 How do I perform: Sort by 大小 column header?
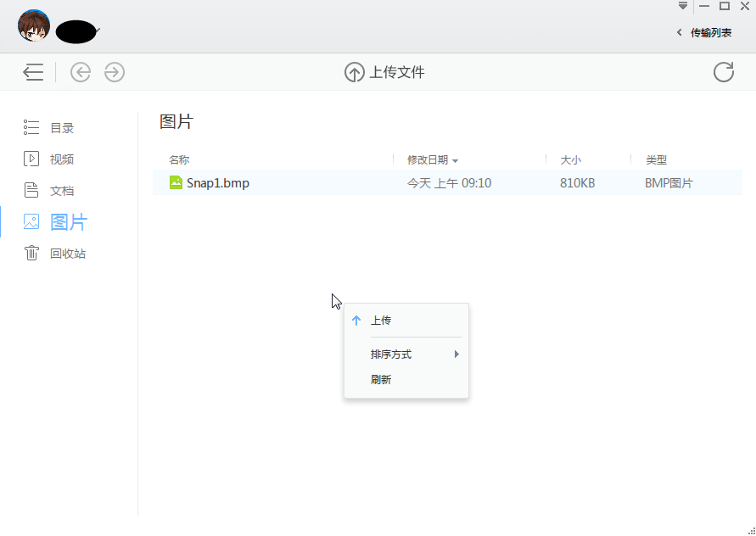pyautogui.click(x=570, y=159)
